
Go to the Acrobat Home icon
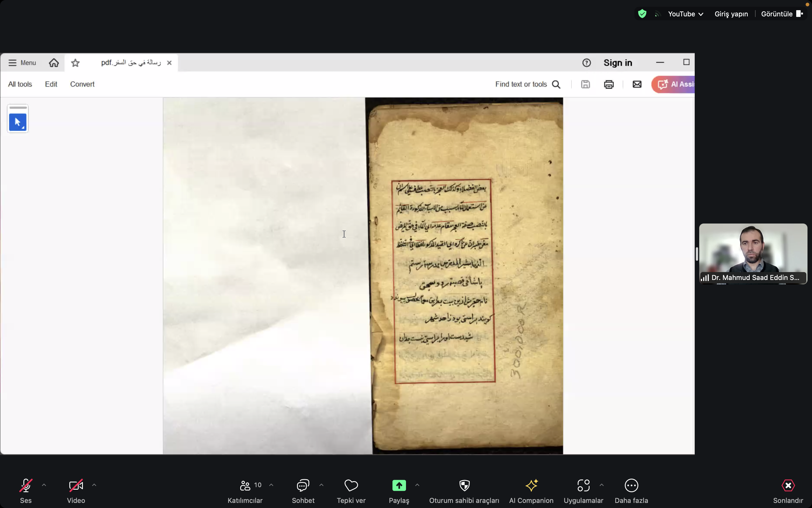[x=54, y=63]
